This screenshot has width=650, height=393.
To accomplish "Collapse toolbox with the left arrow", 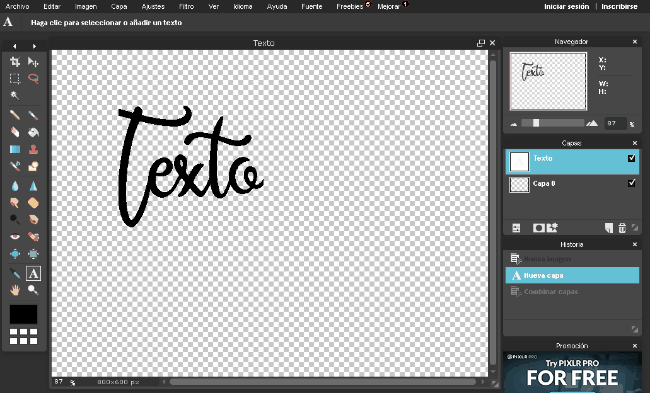I will (15, 46).
